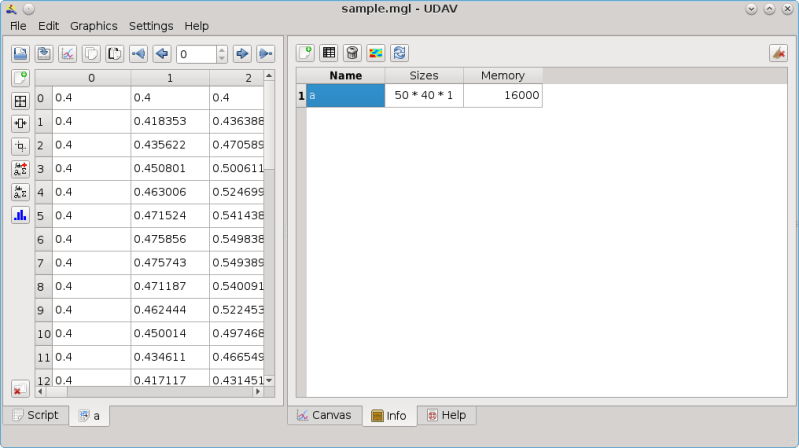Click the Sizes column header
Viewport: 799px width, 448px height.
[424, 75]
